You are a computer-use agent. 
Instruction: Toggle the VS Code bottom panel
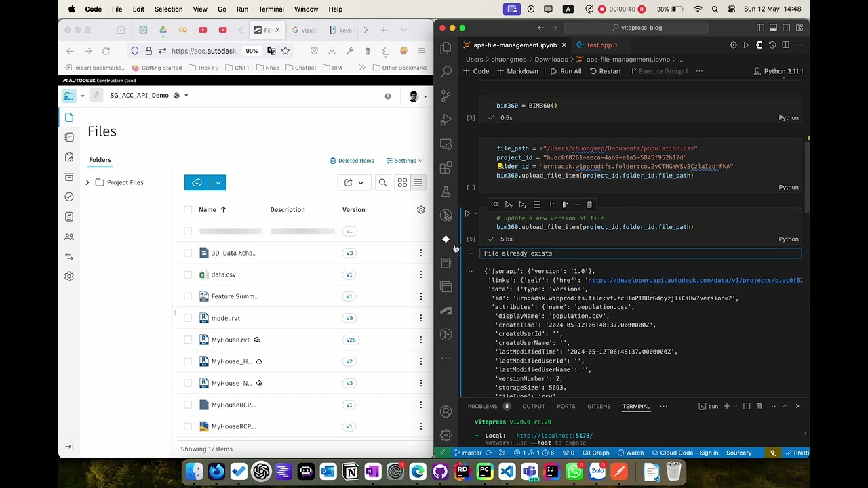coord(773,28)
